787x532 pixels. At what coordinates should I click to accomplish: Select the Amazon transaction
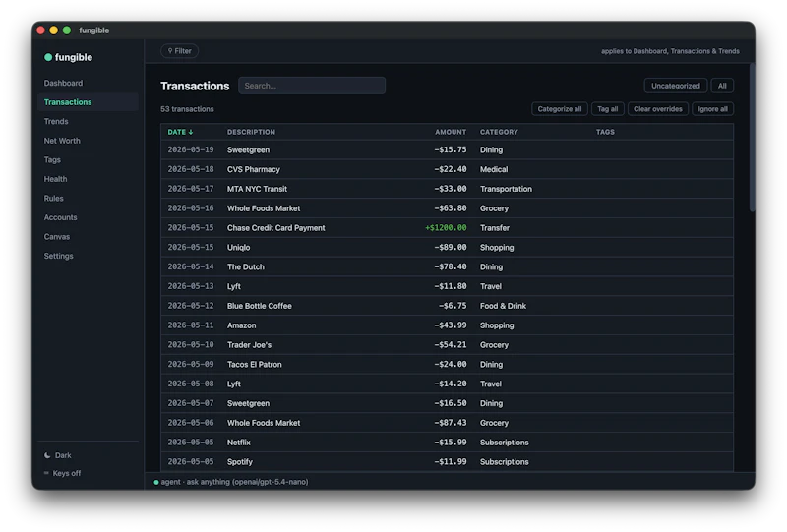click(447, 325)
